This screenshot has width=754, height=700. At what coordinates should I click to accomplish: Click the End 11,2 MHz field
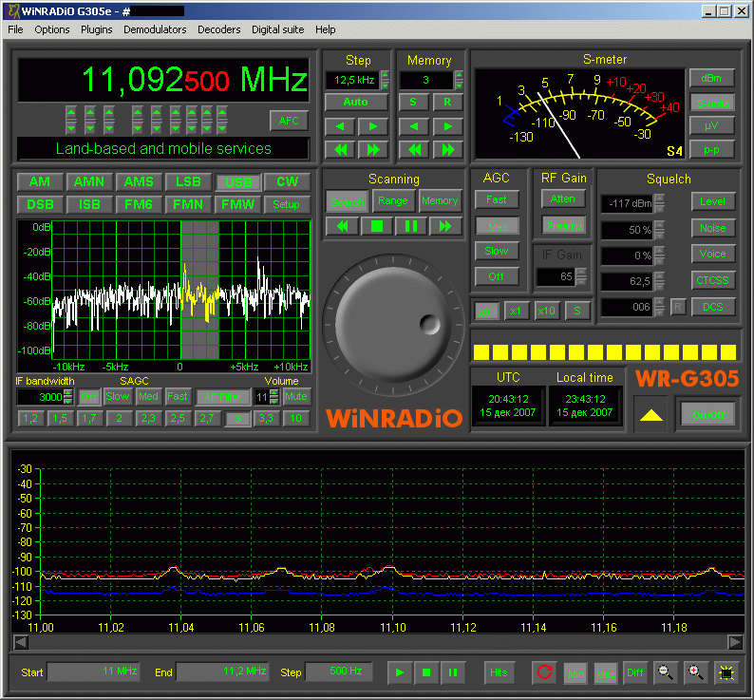tap(222, 672)
